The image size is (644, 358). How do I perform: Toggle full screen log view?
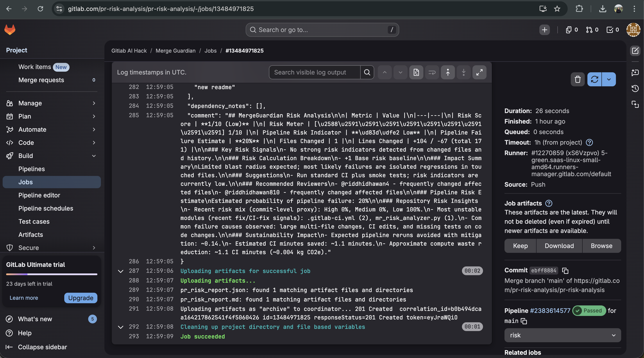(x=479, y=72)
